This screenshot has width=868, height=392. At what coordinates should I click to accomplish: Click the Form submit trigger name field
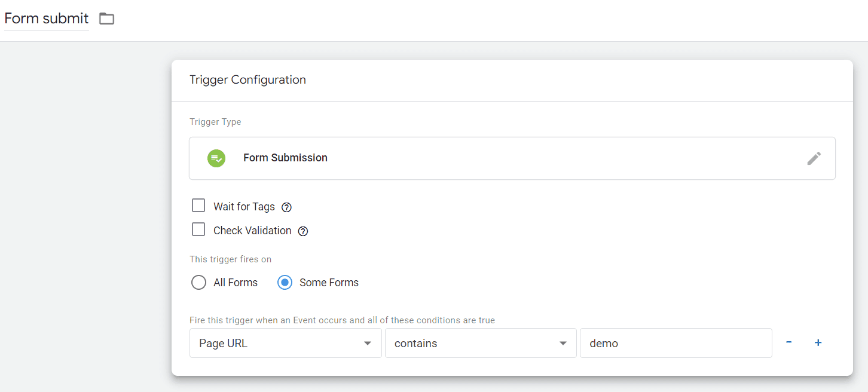(x=47, y=19)
